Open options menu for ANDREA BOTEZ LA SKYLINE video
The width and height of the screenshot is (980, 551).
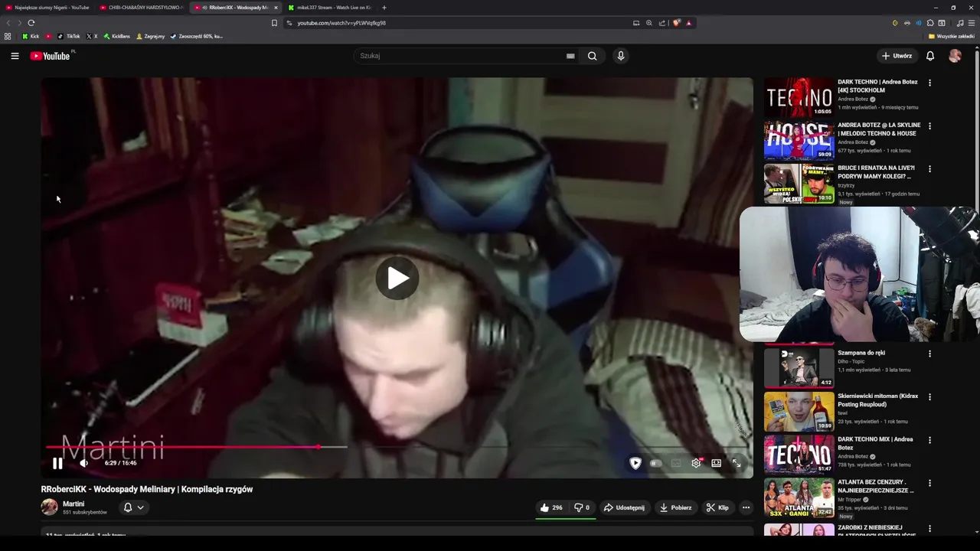929,126
